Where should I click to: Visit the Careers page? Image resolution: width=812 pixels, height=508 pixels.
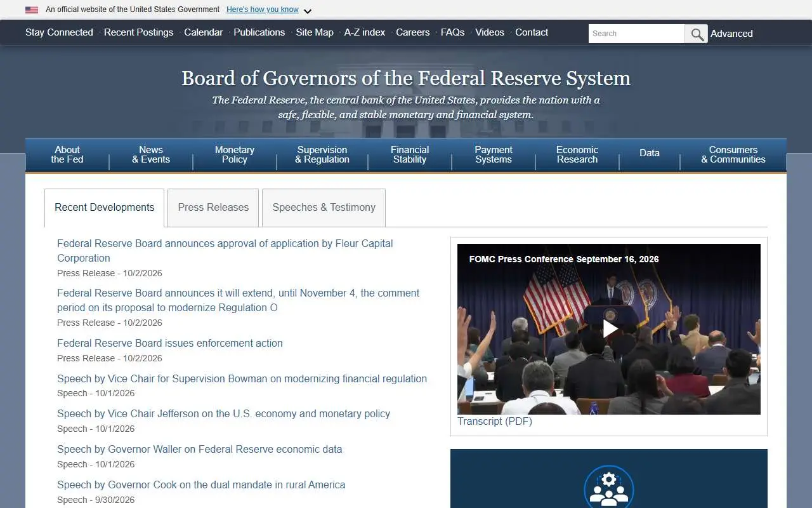tap(413, 32)
